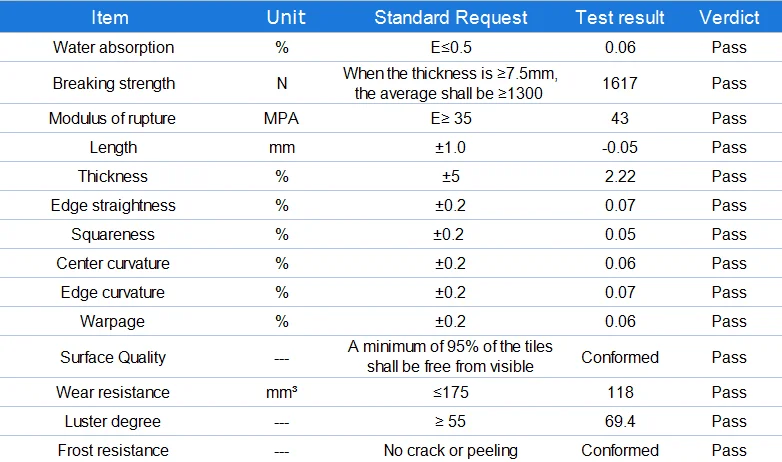782x462 pixels.
Task: Select the Standard Request column header
Action: (450, 17)
